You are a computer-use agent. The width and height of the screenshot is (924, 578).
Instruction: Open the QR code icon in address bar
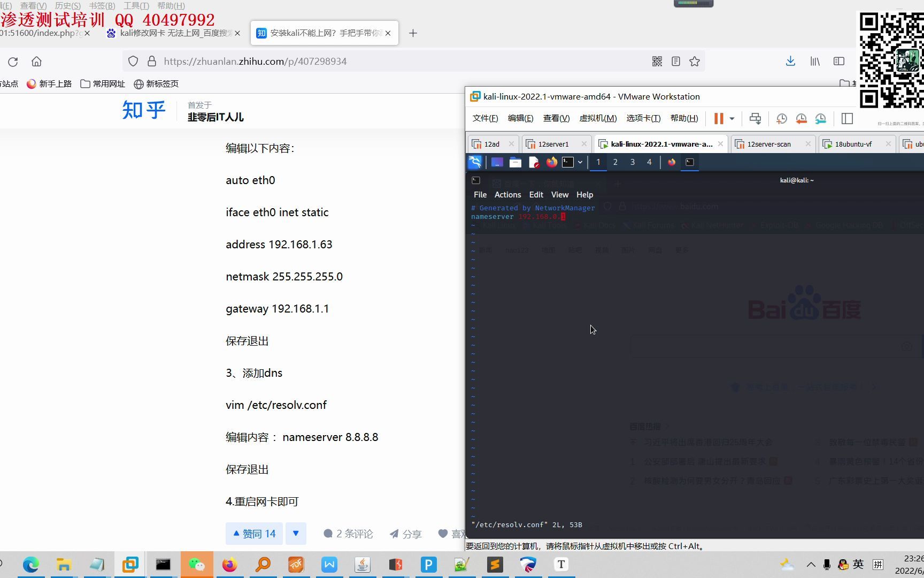tap(657, 62)
